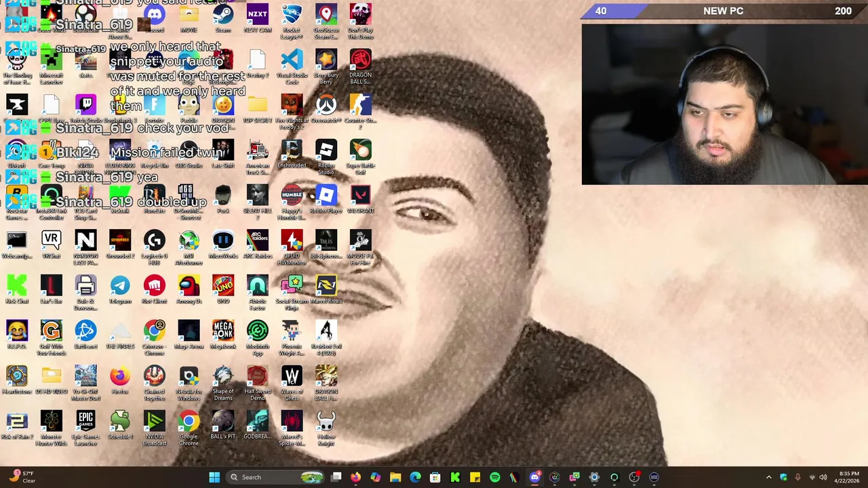Open the Steam desktop shortcut
The image size is (868, 488).
(223, 18)
